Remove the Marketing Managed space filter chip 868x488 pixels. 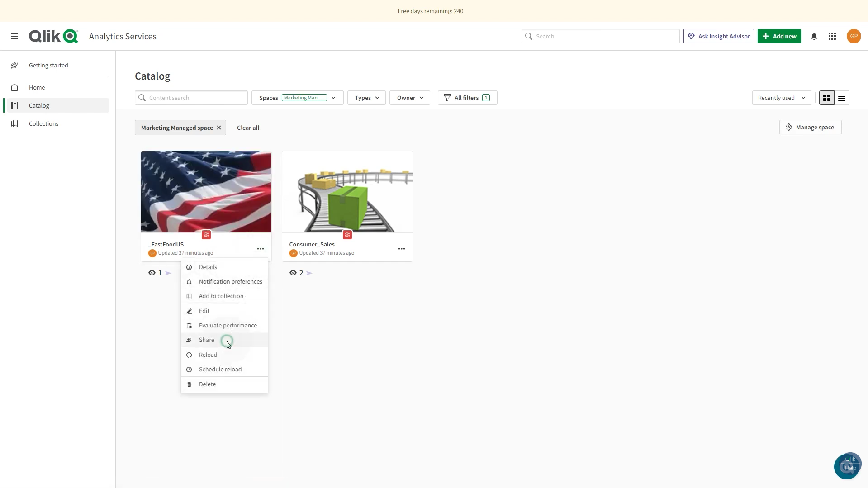(x=219, y=128)
